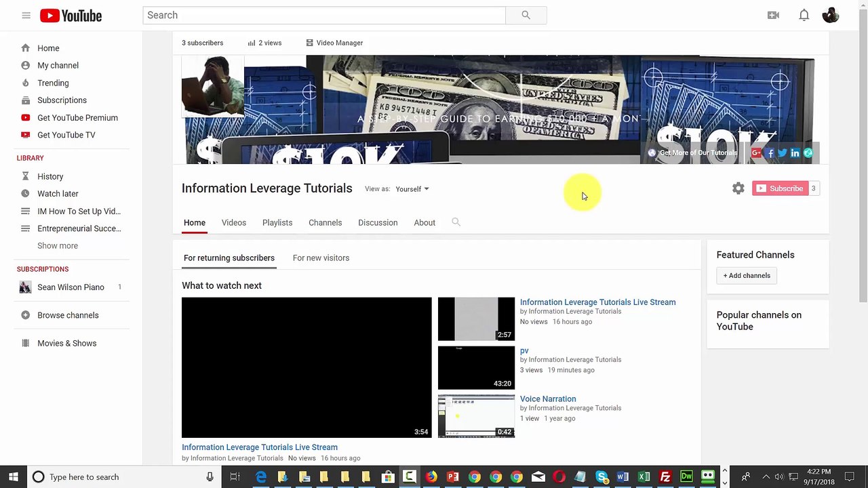Image resolution: width=868 pixels, height=488 pixels.
Task: Open the hamburger guide menu
Action: [x=26, y=15]
